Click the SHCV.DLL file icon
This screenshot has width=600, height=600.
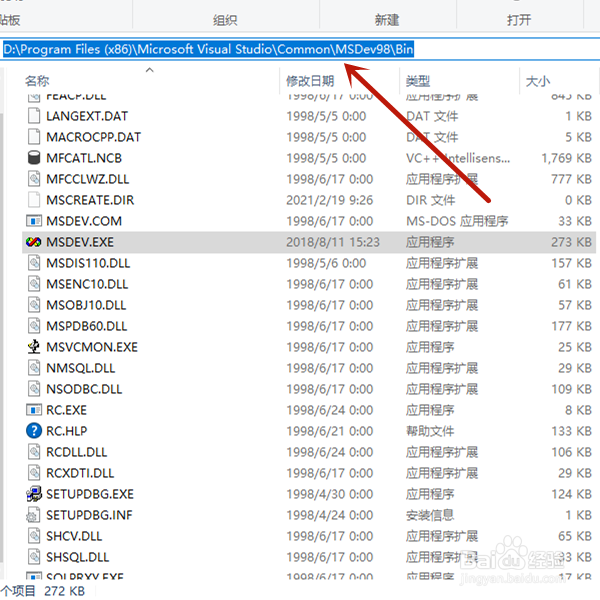34,536
